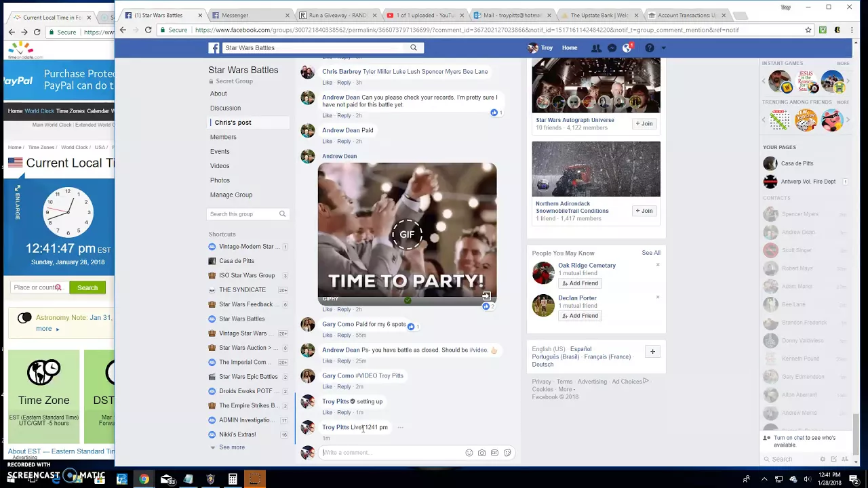The width and height of the screenshot is (868, 488).
Task: Open the notifications globe icon
Action: tap(627, 48)
